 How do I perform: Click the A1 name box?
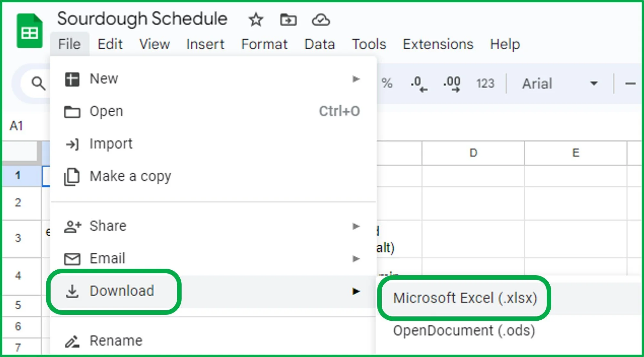pos(16,126)
